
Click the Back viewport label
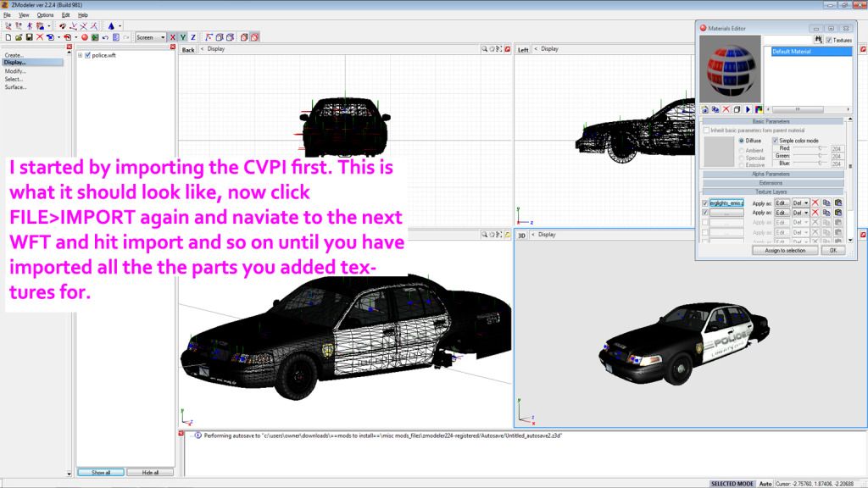[188, 50]
